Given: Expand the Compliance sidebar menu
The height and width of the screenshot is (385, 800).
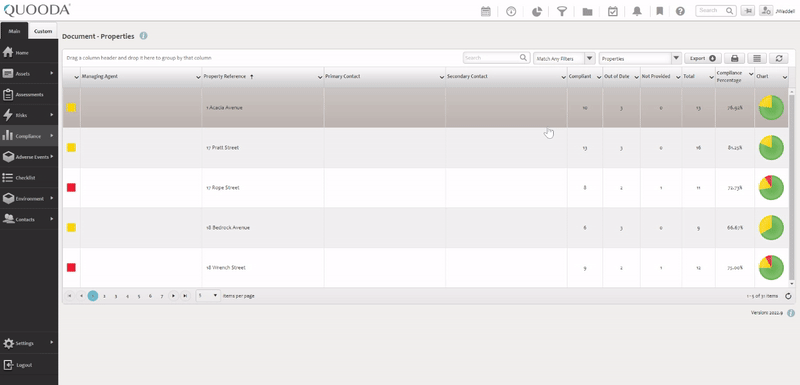Looking at the screenshot, I should click(52, 136).
